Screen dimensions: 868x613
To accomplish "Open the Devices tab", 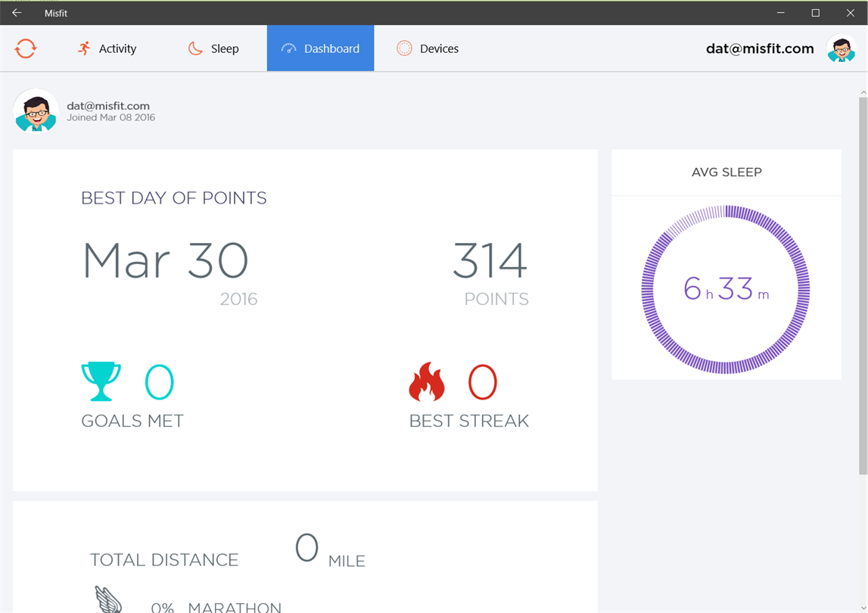I will click(x=428, y=48).
